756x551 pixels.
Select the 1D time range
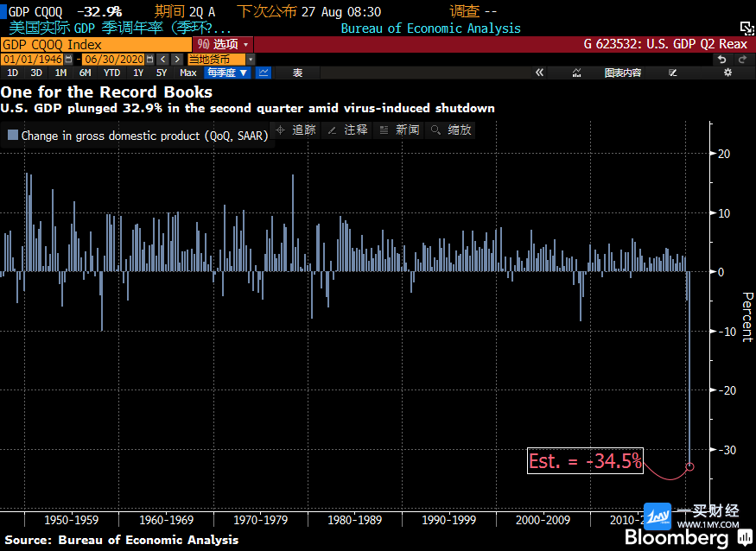[13, 73]
